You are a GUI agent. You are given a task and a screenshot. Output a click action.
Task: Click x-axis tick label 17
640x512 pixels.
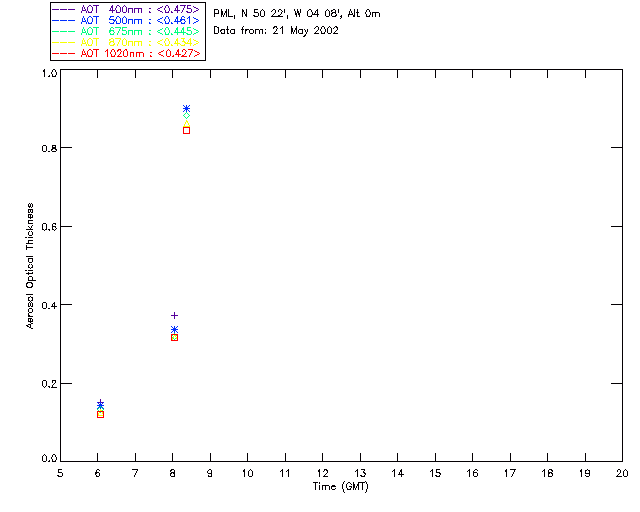coord(510,473)
